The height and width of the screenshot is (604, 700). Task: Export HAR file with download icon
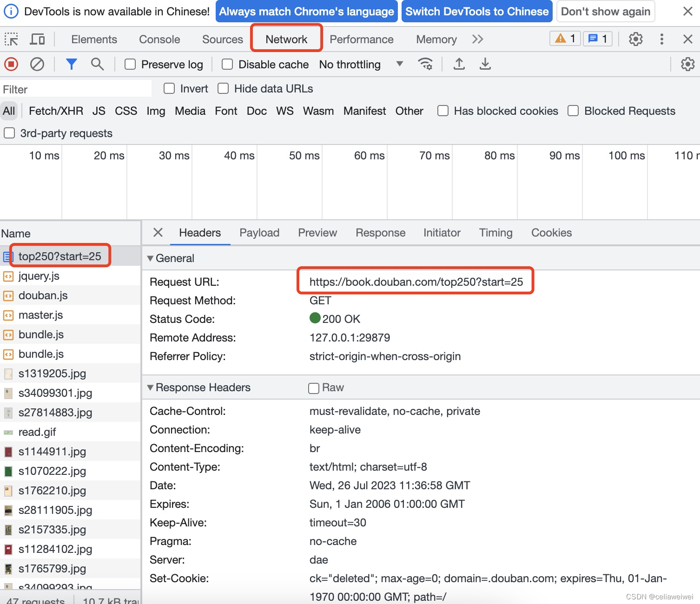[485, 64]
